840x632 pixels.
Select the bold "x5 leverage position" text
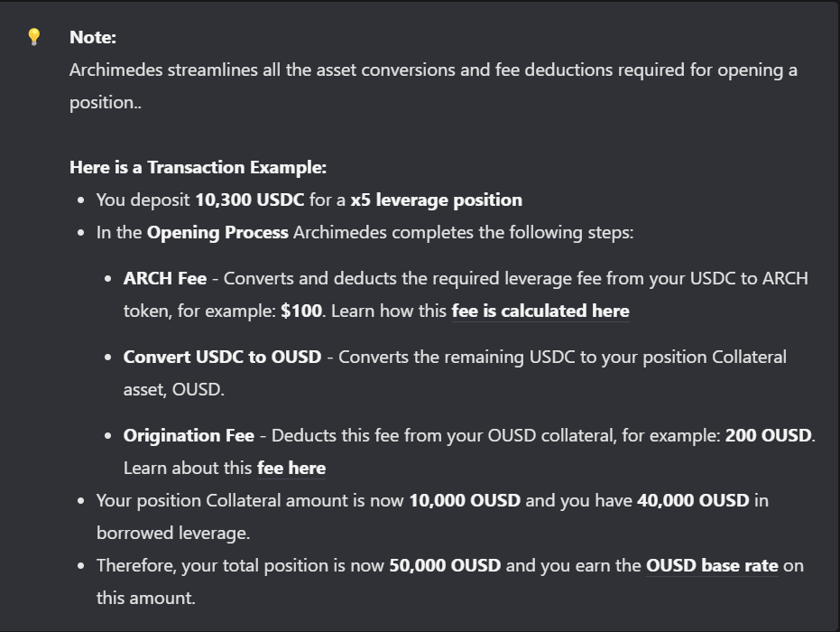pyautogui.click(x=436, y=200)
